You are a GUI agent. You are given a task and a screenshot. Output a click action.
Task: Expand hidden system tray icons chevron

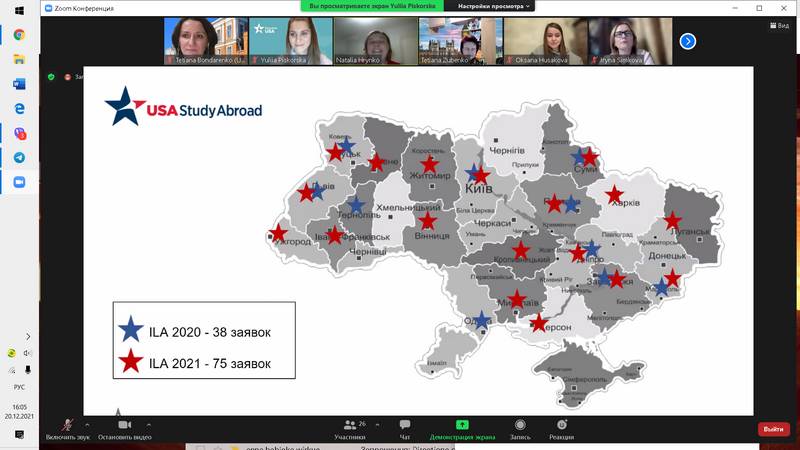28,336
